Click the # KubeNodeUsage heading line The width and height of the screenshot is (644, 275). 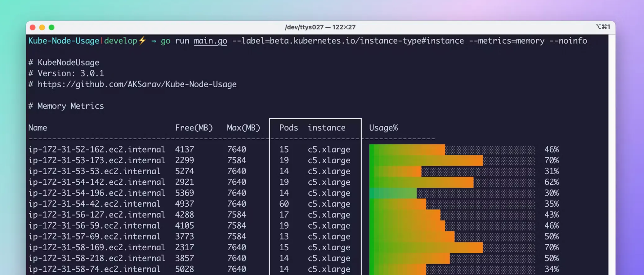(x=64, y=63)
